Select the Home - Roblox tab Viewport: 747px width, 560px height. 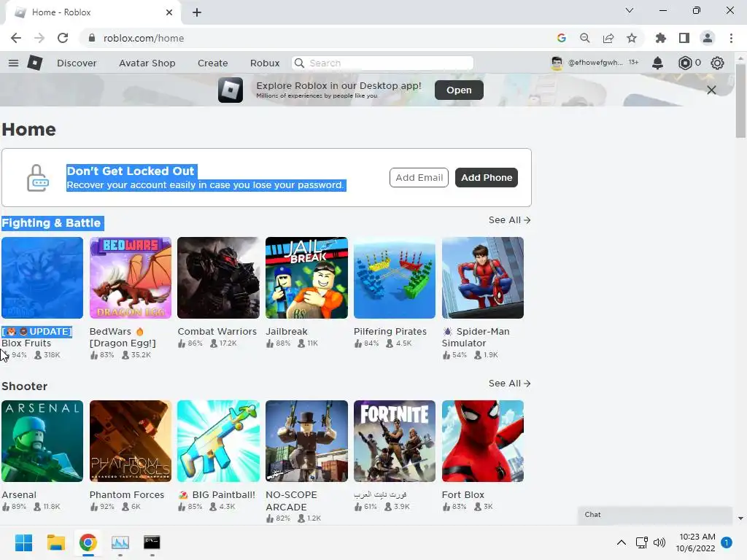pos(93,12)
